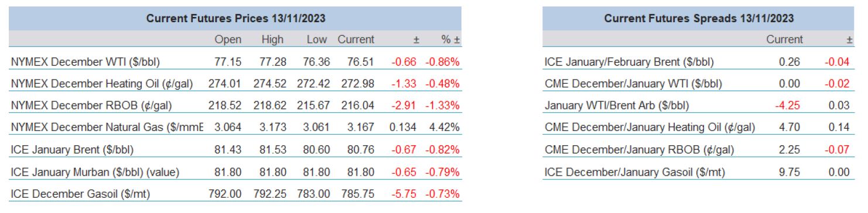Image resolution: width=868 pixels, height=213 pixels.
Task: Click the Current Futures Spreads table header
Action: [x=699, y=19]
